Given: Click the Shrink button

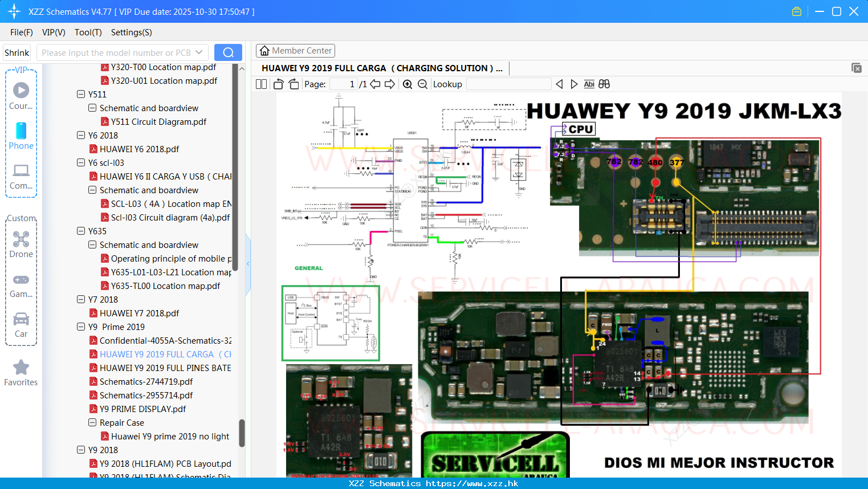Looking at the screenshot, I should pos(17,52).
